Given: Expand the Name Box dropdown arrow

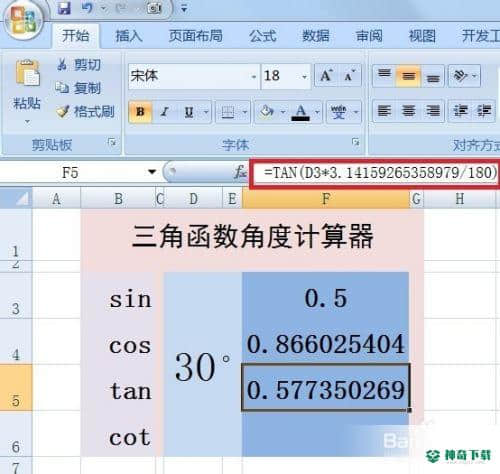Looking at the screenshot, I should [x=152, y=172].
